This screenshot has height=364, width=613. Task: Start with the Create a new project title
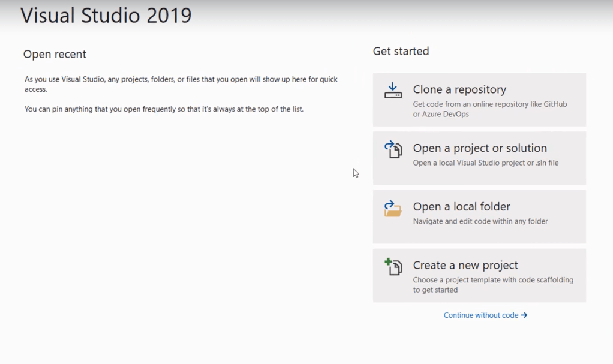pyautogui.click(x=465, y=266)
